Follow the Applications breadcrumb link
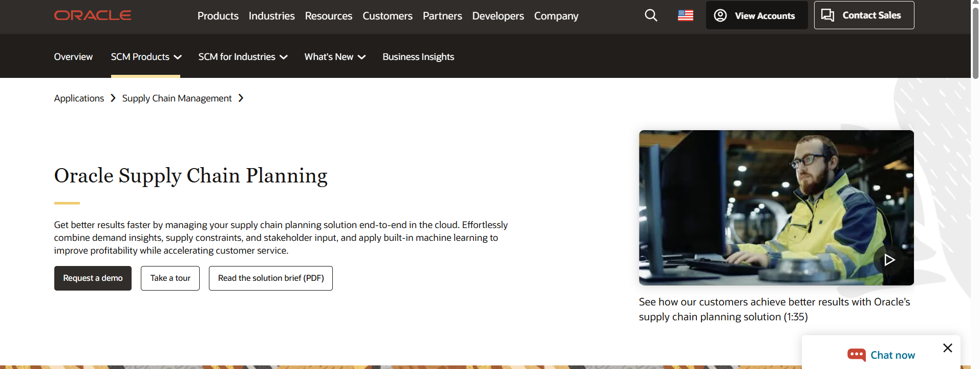 point(79,98)
